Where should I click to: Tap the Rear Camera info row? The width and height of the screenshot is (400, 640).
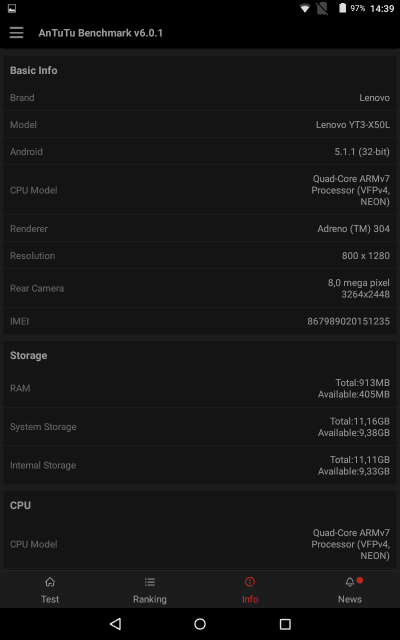click(x=200, y=288)
